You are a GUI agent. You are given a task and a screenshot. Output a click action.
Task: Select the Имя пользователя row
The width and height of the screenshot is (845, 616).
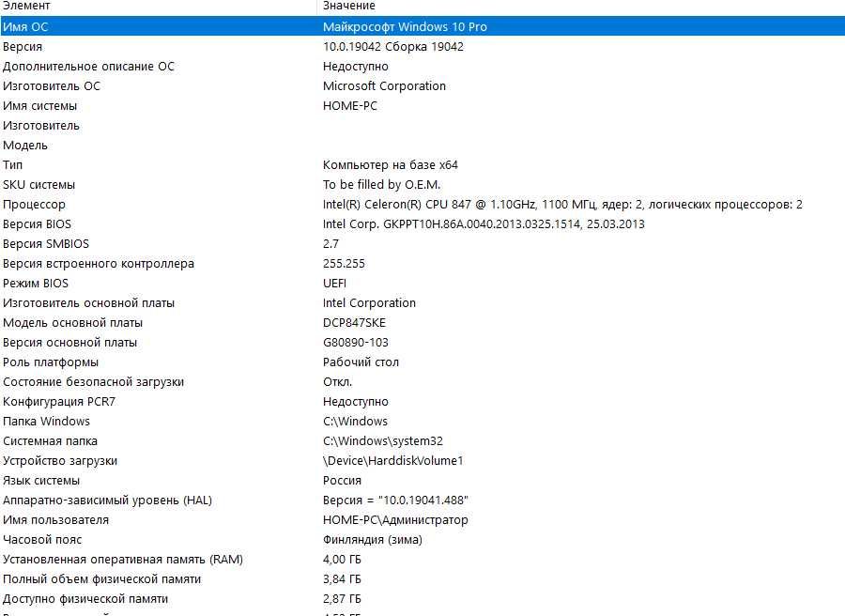(55, 520)
